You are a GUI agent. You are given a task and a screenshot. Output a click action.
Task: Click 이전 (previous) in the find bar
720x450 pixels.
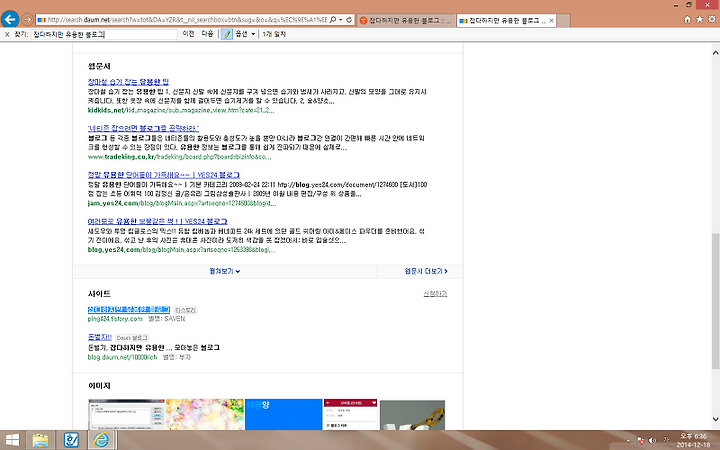click(188, 34)
